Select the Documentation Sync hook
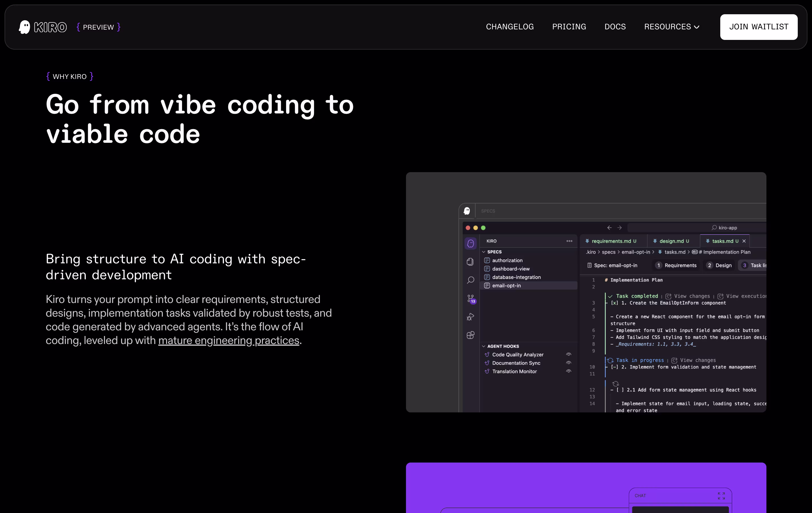812x513 pixels. (516, 363)
